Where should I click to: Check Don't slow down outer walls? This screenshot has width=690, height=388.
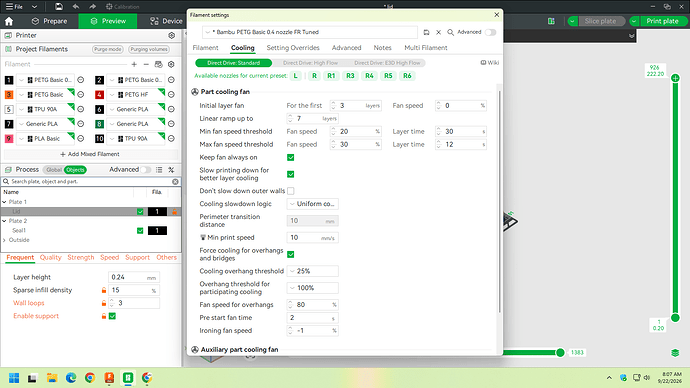[290, 191]
